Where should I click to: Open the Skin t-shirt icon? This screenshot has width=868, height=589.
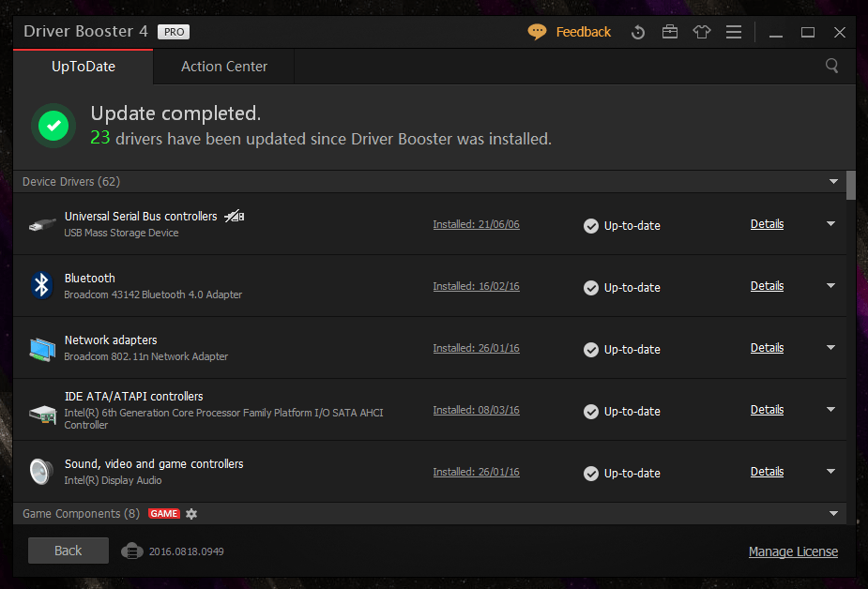click(702, 32)
